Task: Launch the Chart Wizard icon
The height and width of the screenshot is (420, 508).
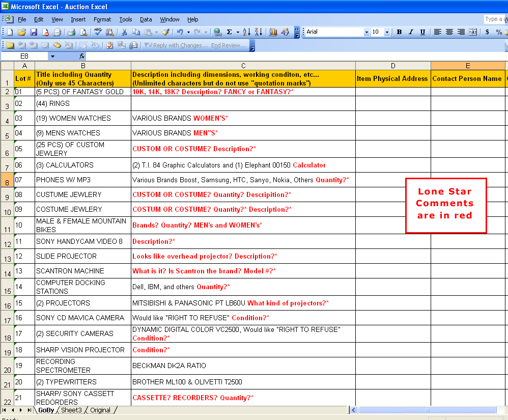Action: 273,32
